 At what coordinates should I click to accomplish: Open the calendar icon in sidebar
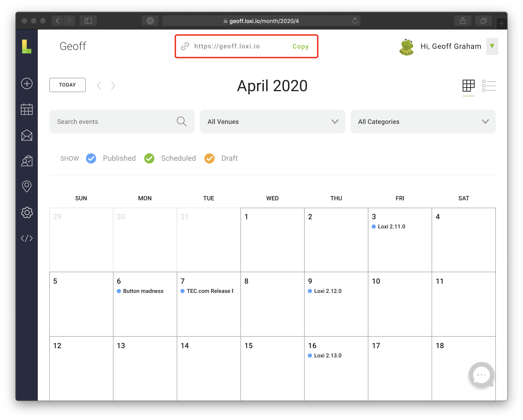[x=27, y=109]
